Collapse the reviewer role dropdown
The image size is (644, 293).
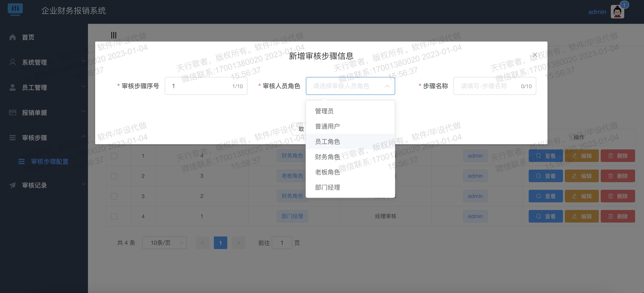click(387, 86)
